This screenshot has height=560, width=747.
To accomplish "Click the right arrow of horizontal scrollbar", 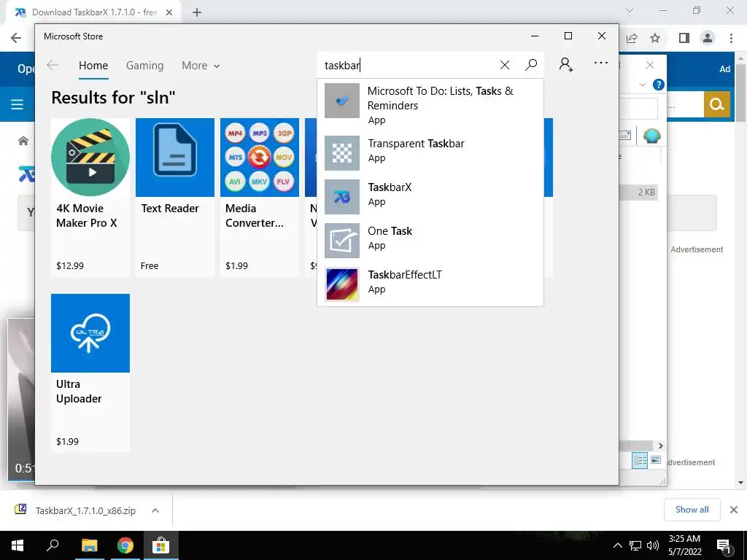I will tap(660, 446).
